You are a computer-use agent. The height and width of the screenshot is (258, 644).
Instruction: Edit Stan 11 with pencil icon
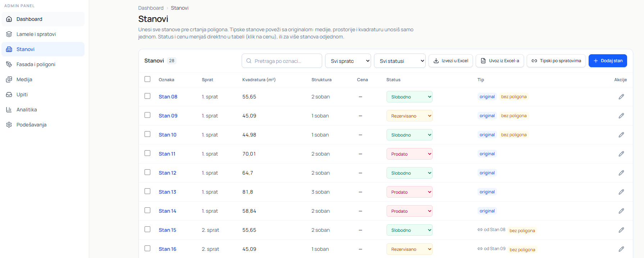(x=621, y=154)
